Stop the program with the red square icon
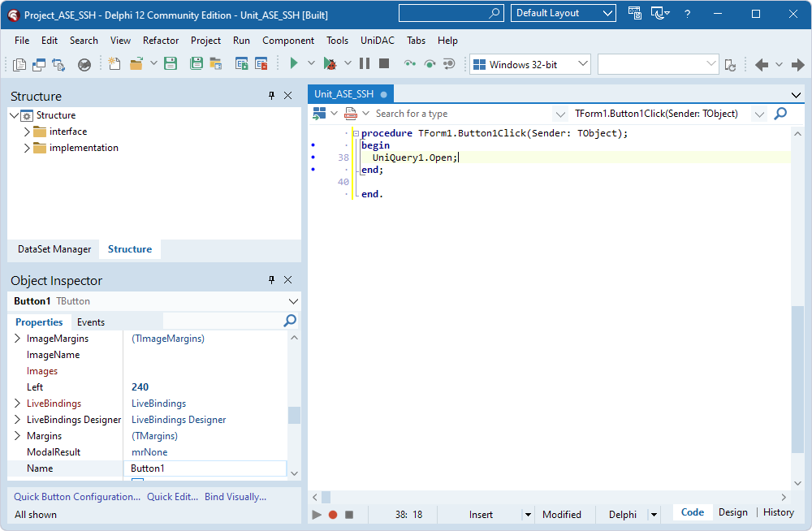Image resolution: width=812 pixels, height=531 pixels. [383, 63]
